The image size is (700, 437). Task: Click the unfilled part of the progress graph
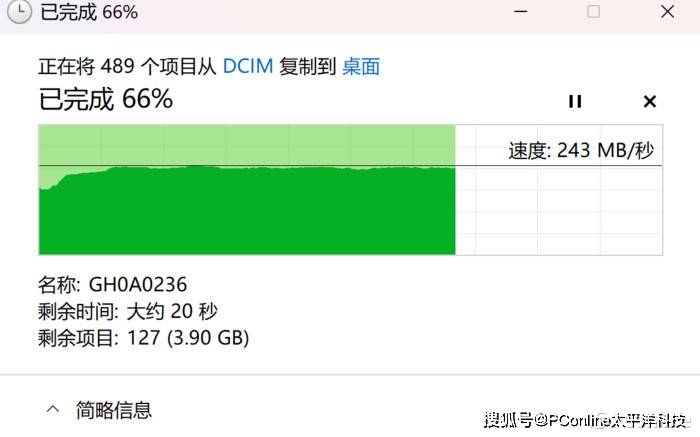coord(559,210)
